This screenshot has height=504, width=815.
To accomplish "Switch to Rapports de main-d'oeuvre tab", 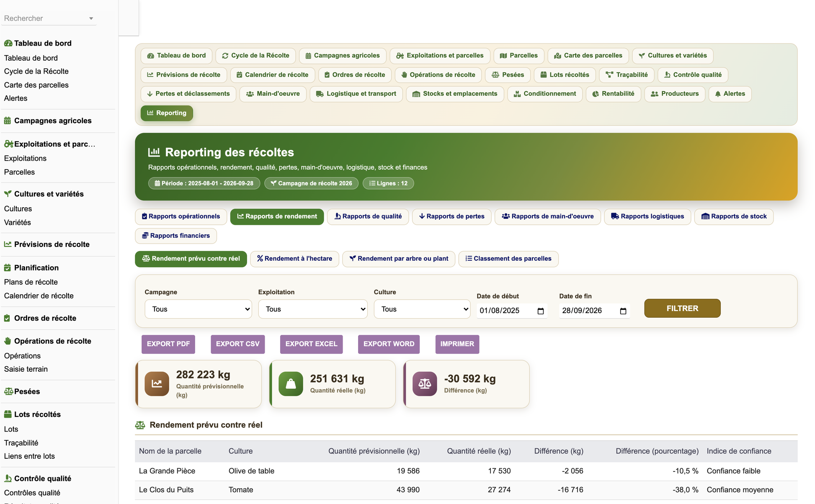I will click(548, 216).
